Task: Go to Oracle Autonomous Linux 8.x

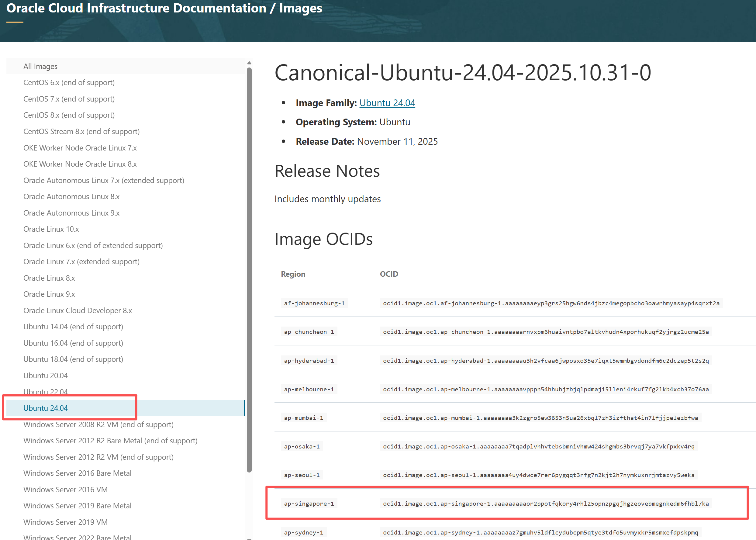Action: click(71, 196)
